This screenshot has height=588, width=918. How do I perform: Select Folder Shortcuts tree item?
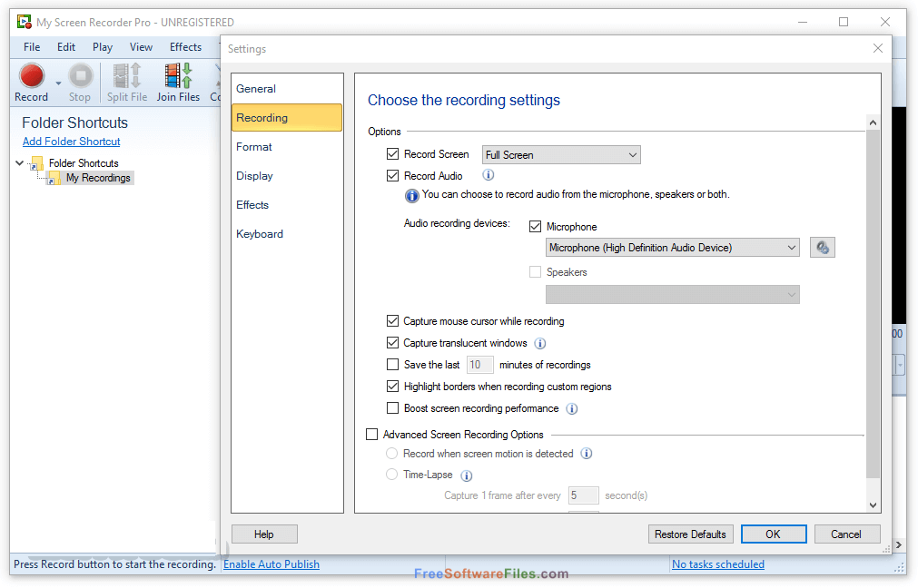click(x=84, y=163)
